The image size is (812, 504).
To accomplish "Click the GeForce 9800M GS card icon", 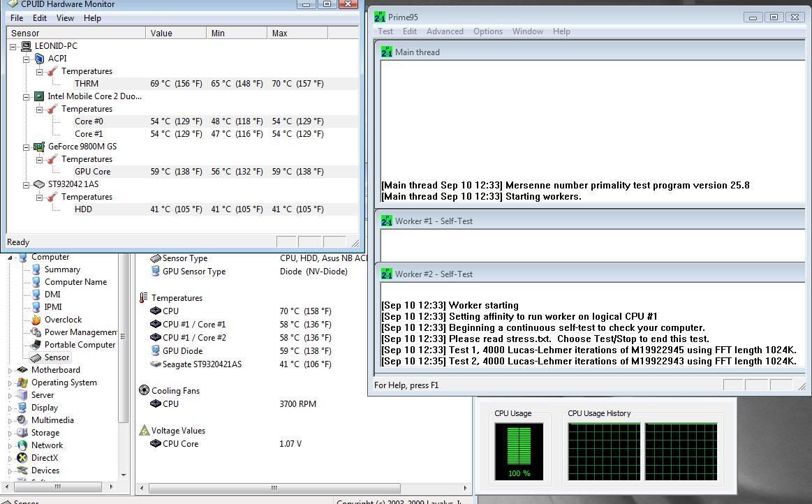I will [39, 147].
